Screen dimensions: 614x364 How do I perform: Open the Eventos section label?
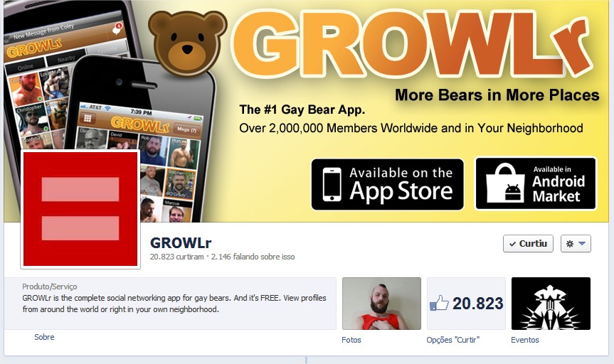tap(525, 340)
